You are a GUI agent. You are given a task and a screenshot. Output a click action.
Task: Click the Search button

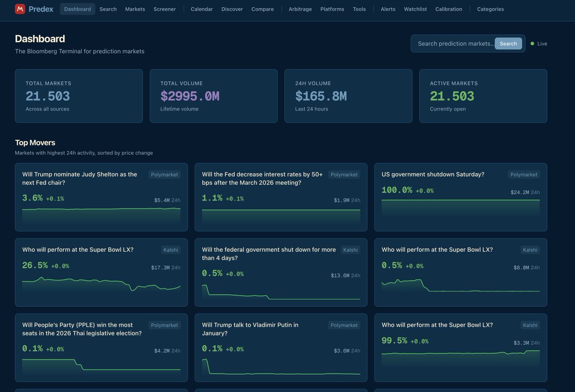[508, 44]
